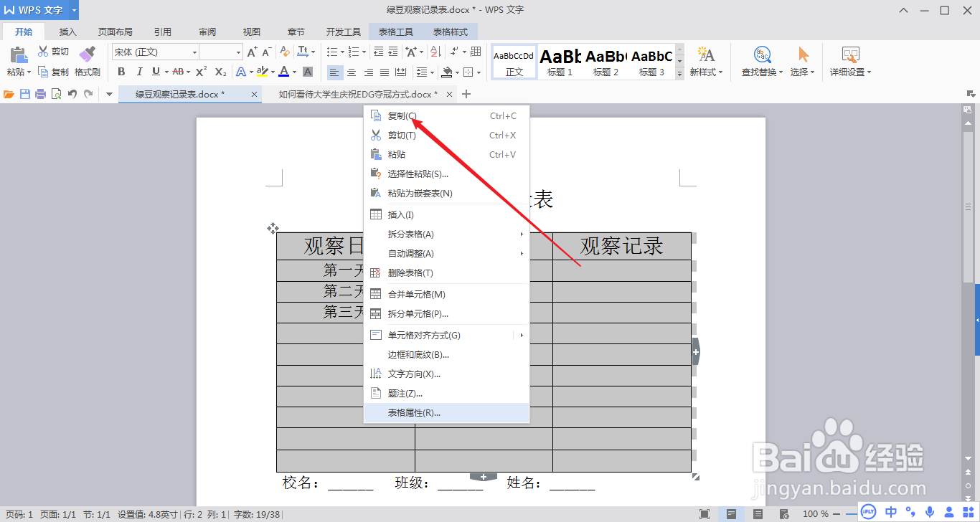Choose Merge Cells (合并单元格) in context menu

[446, 294]
